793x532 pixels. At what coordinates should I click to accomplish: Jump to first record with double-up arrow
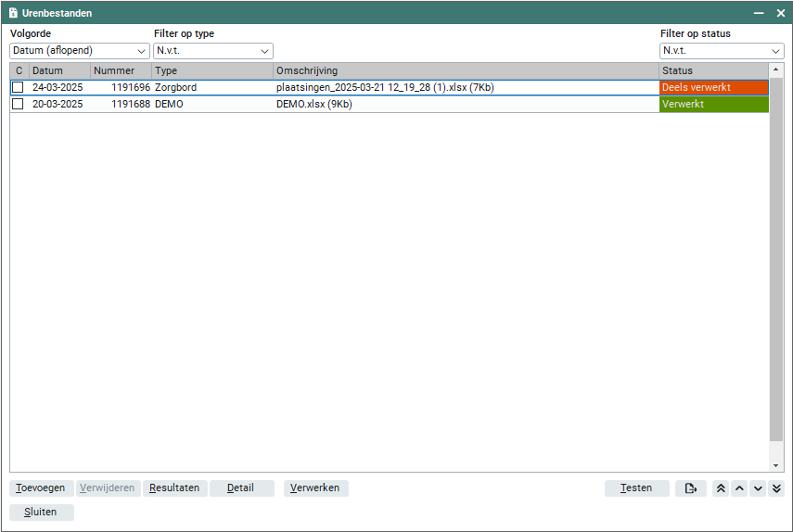tap(721, 488)
